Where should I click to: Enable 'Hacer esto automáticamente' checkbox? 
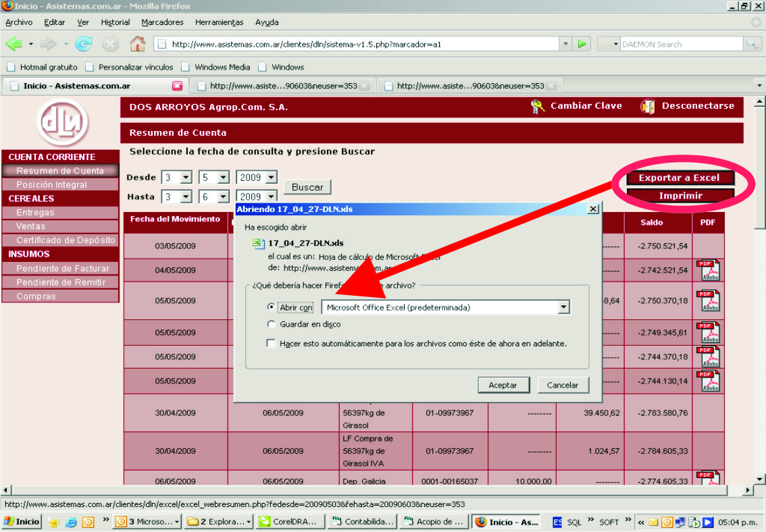pos(272,344)
